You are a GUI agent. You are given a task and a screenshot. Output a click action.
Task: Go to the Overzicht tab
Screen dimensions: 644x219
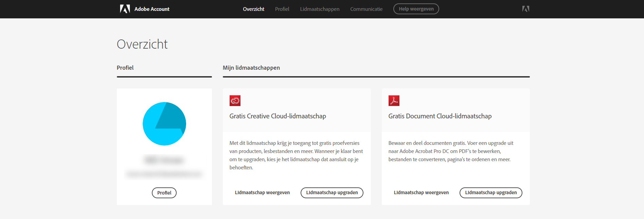[x=253, y=9]
